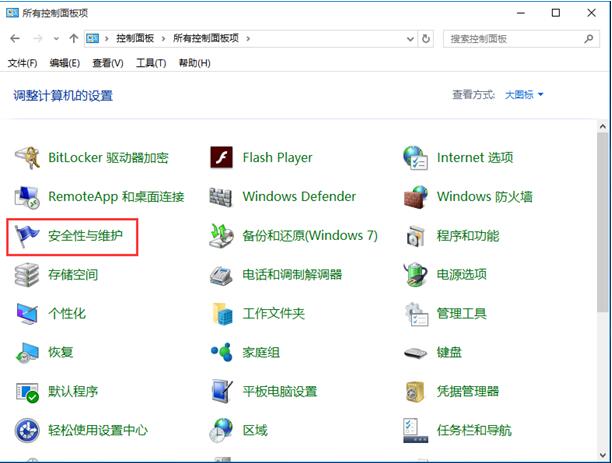Screen dimensions: 612x463
Task: Expand chevron before 控制面板 in breadcrumb
Action: pos(107,39)
